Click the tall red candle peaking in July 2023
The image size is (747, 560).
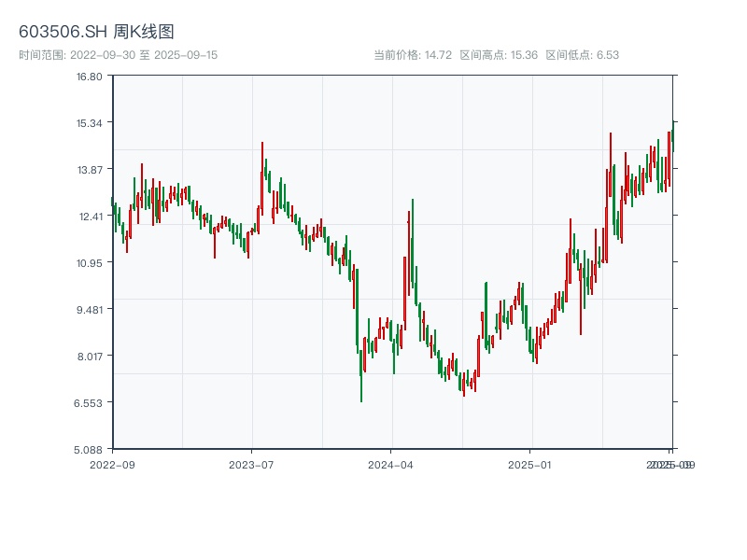[x=262, y=178]
